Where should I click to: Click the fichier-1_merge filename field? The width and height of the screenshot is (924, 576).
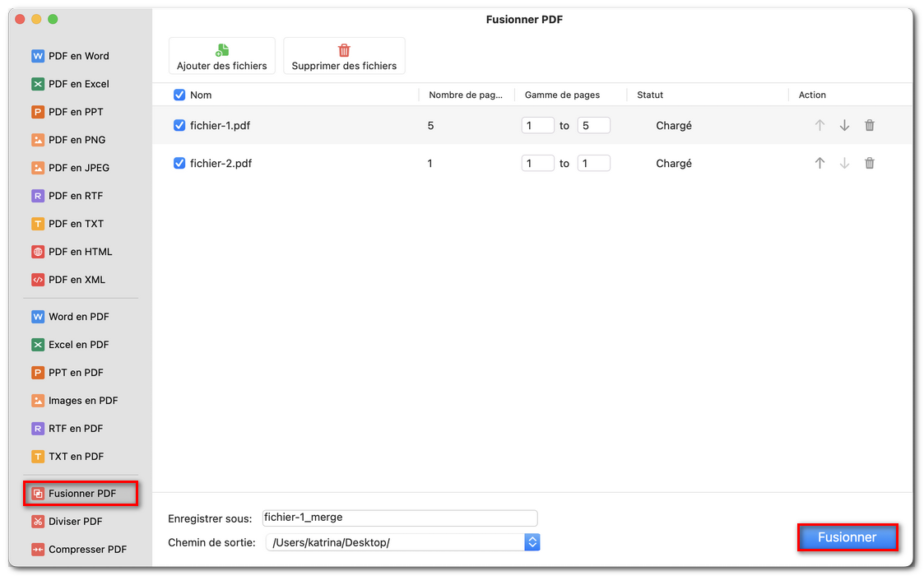pos(399,518)
